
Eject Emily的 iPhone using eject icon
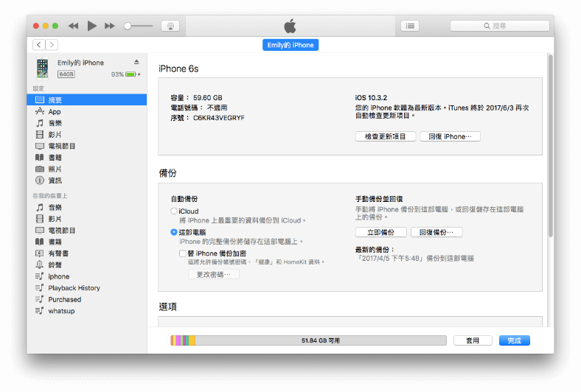pyautogui.click(x=136, y=62)
